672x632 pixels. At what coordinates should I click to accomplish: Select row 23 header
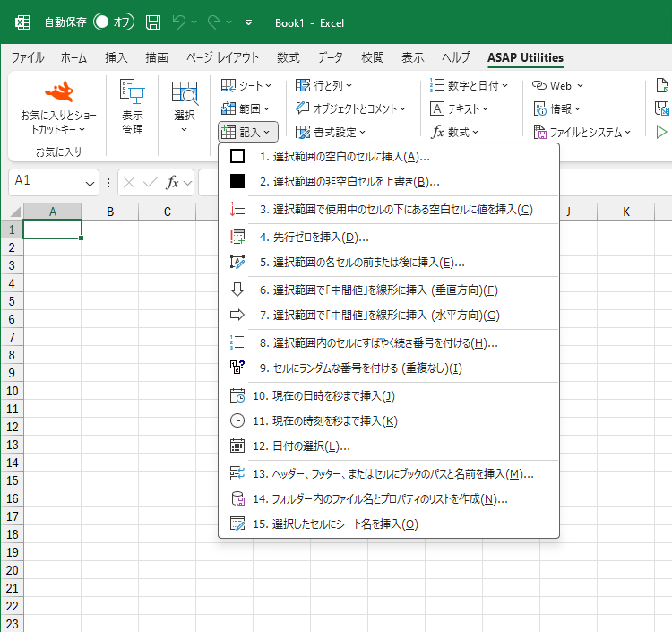tap(12, 624)
